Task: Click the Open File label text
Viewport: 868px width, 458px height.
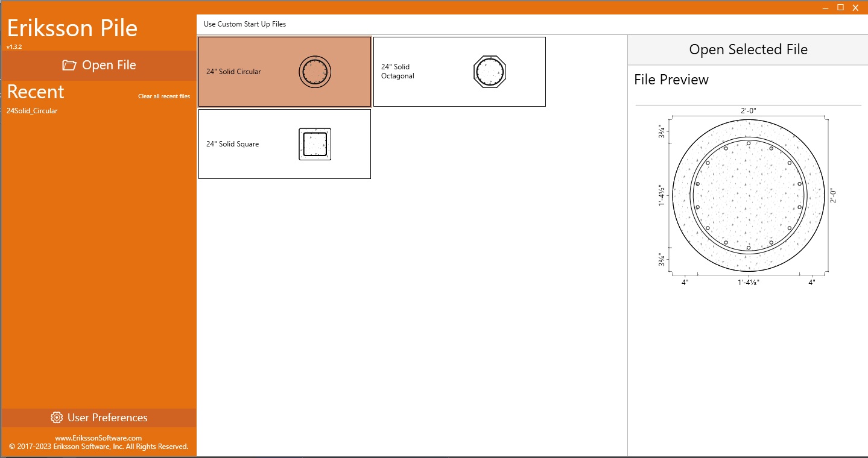Action: (109, 65)
